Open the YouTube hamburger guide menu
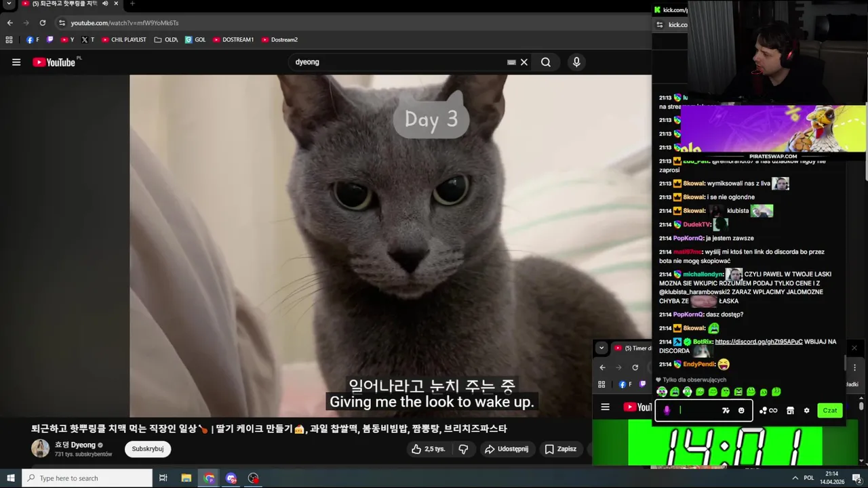868x488 pixels. [16, 62]
